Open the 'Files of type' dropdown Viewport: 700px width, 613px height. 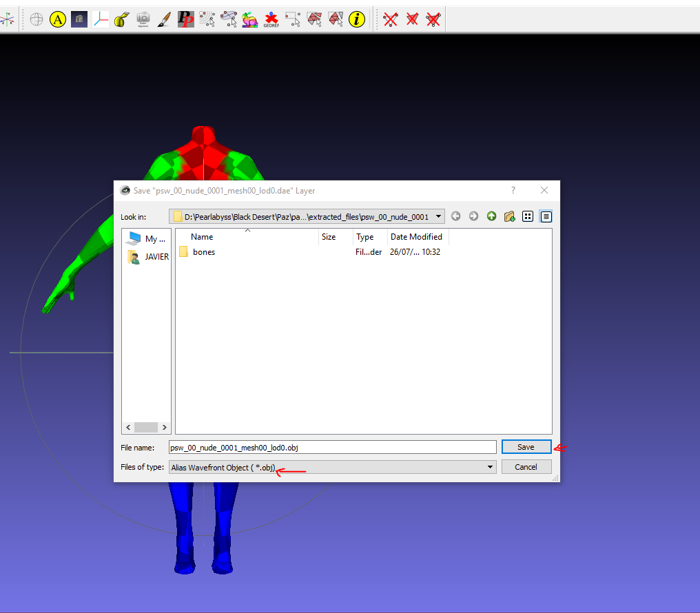(x=490, y=467)
